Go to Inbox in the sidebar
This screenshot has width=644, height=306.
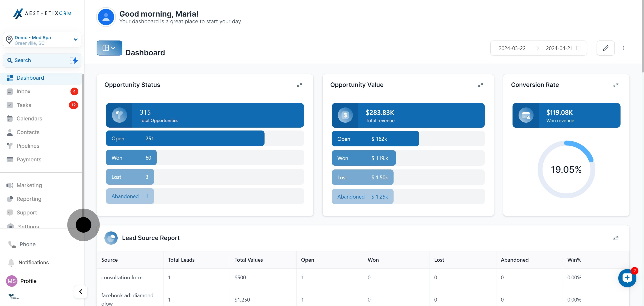23,92
